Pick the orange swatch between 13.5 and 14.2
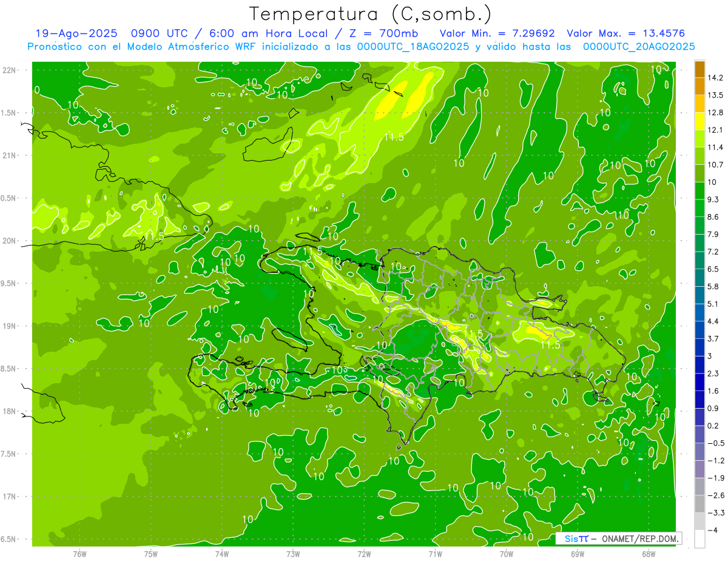 699,87
